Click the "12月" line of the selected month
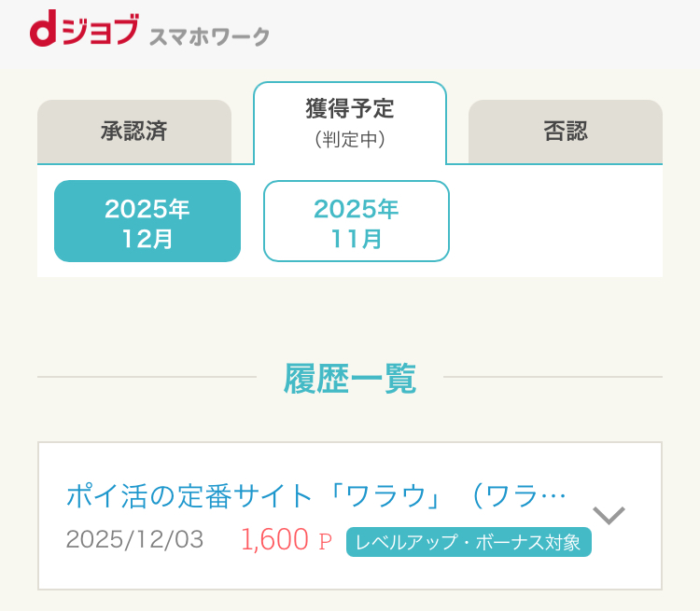This screenshot has height=611, width=700. pyautogui.click(x=147, y=238)
